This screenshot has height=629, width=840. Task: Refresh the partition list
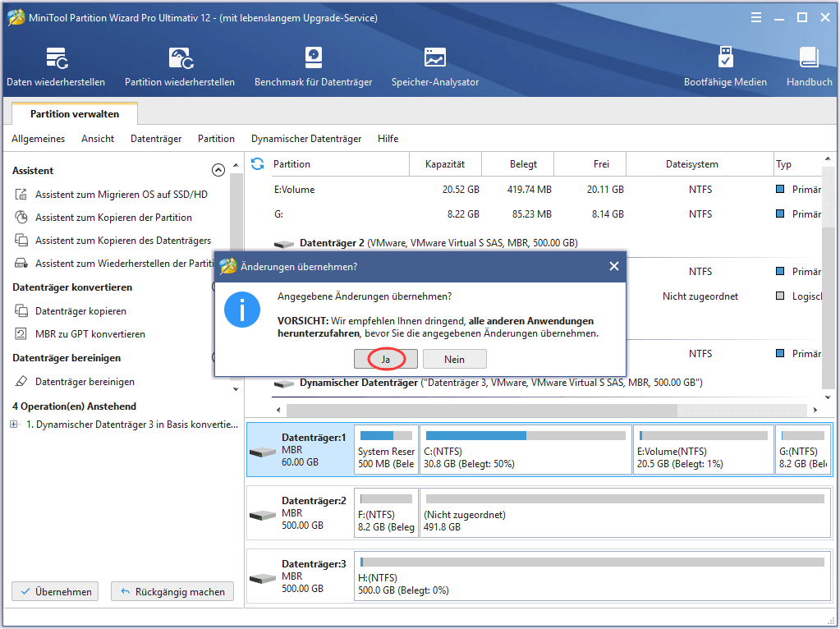(x=256, y=163)
